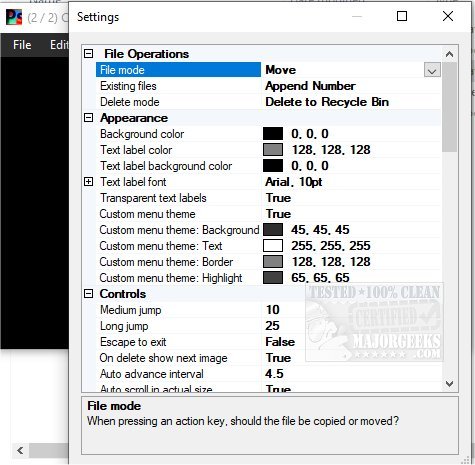
Task: Click the Text label color gray swatch
Action: [x=273, y=150]
